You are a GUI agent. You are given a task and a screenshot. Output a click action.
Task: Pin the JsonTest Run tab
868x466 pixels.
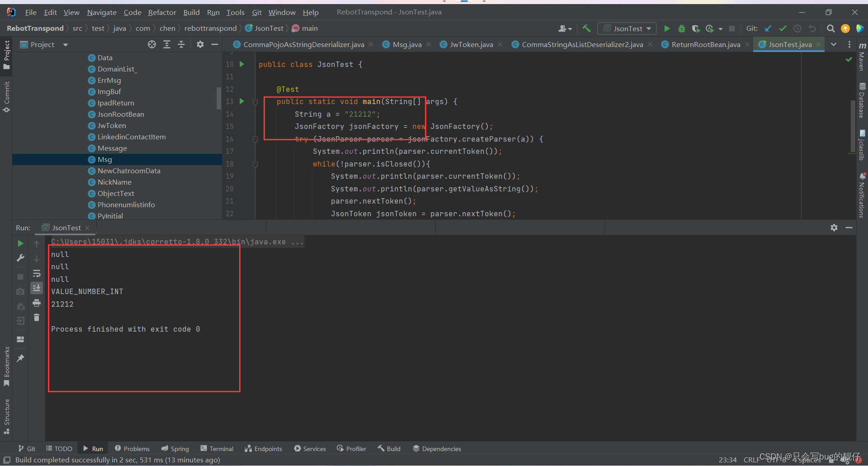(20, 358)
